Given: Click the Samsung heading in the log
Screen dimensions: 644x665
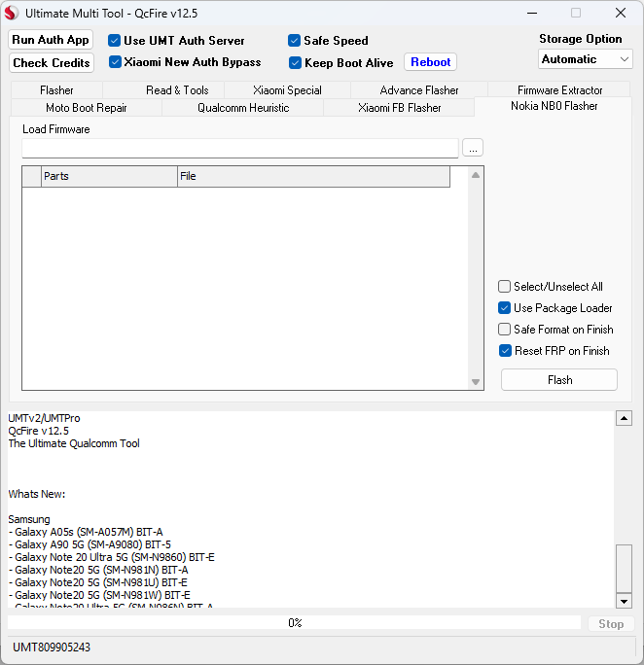Looking at the screenshot, I should (x=29, y=519).
